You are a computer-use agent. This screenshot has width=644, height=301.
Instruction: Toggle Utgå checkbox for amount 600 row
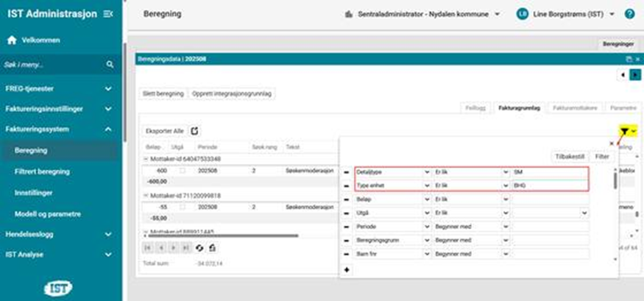click(x=183, y=170)
